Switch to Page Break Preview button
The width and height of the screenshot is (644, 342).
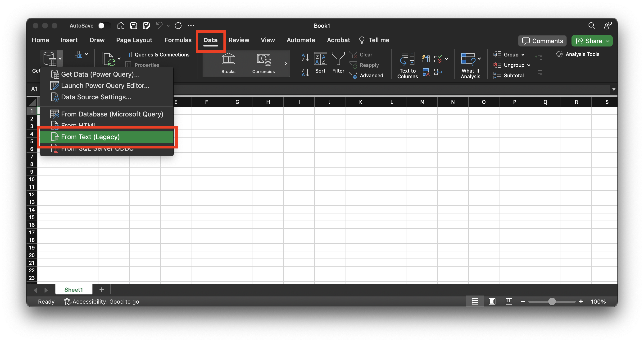point(509,301)
